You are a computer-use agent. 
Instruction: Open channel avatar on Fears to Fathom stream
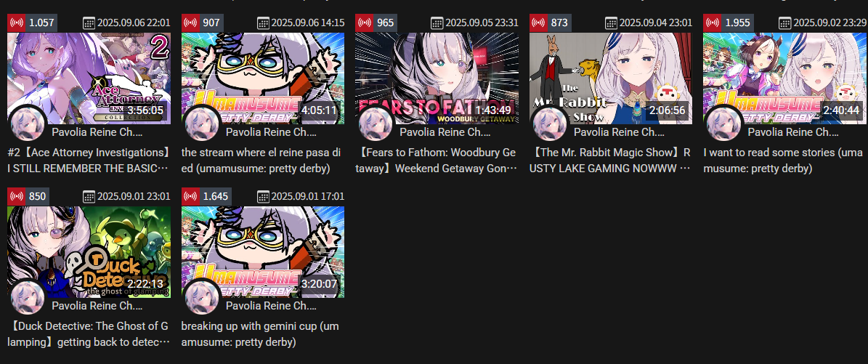(x=376, y=123)
